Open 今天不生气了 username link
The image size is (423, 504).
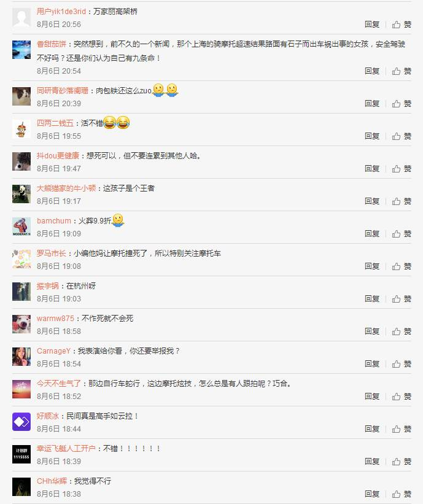tap(59, 384)
